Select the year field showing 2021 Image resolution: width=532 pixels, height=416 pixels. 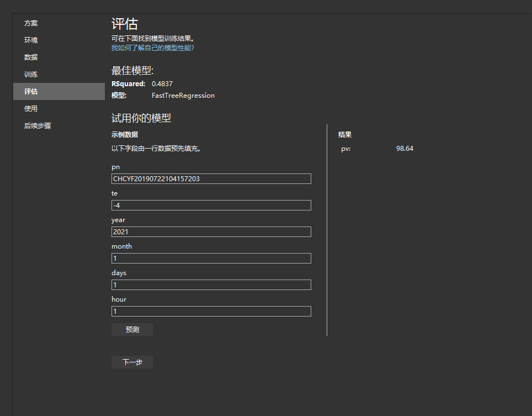pyautogui.click(x=211, y=231)
